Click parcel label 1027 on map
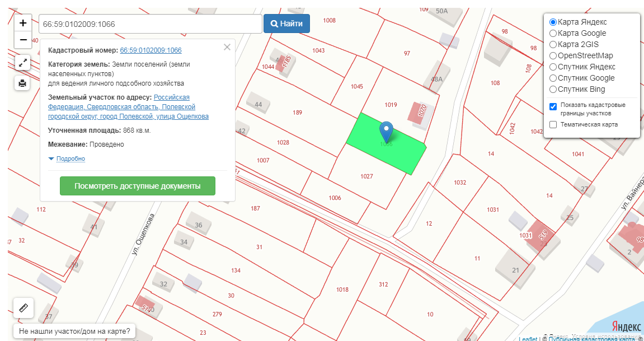This screenshot has height=341, width=644. (x=366, y=176)
